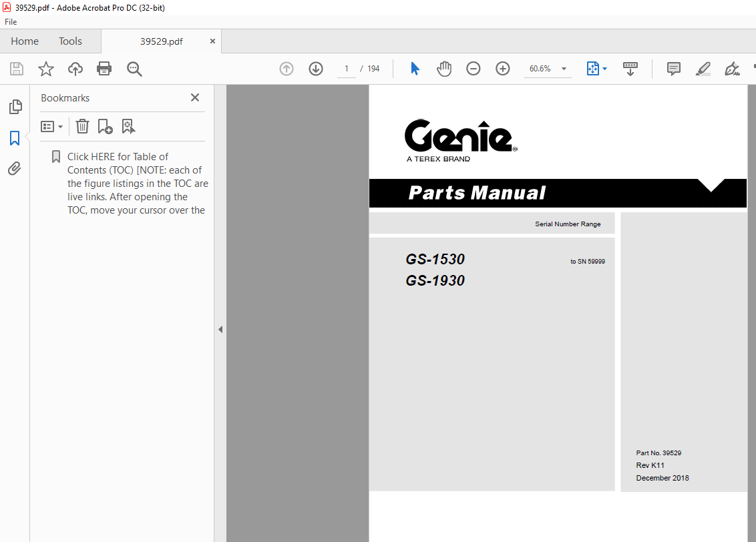Open the find text magnifier icon

pyautogui.click(x=134, y=69)
